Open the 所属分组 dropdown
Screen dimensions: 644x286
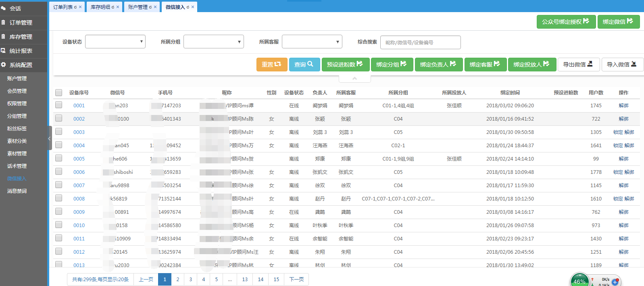pos(214,42)
